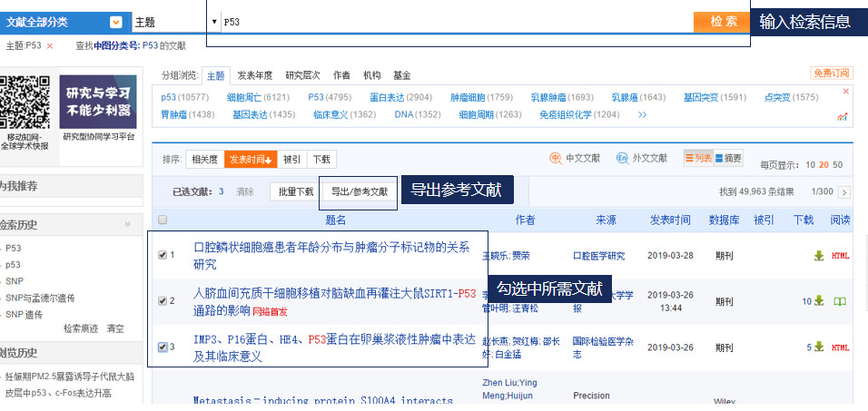Expand more group keywords with >> arrow
The image size is (868, 411).
point(642,115)
